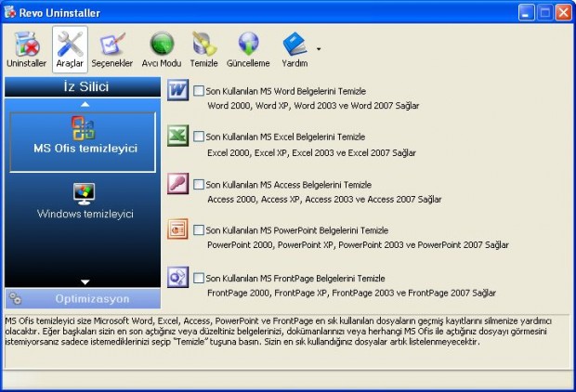This screenshot has height=392, width=576.
Task: Close the Revo Uninstaller window
Action: click(563, 13)
